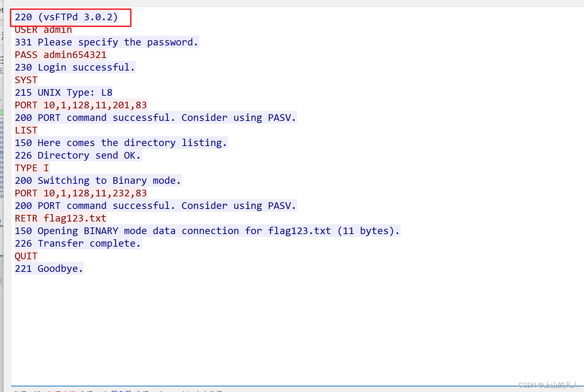Select the "TYPE I" command
584x392 pixels.
click(x=32, y=168)
